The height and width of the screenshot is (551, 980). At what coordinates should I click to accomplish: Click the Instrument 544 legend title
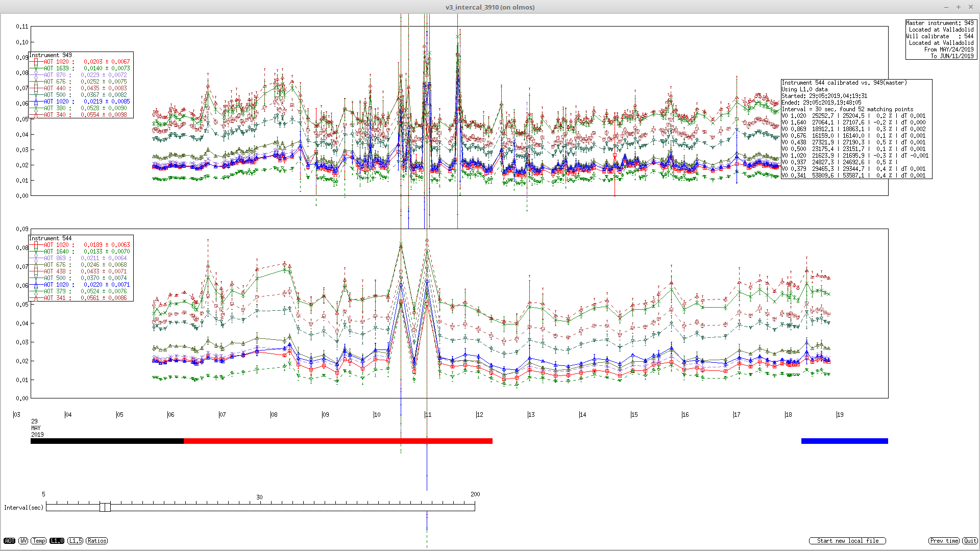[x=51, y=238]
